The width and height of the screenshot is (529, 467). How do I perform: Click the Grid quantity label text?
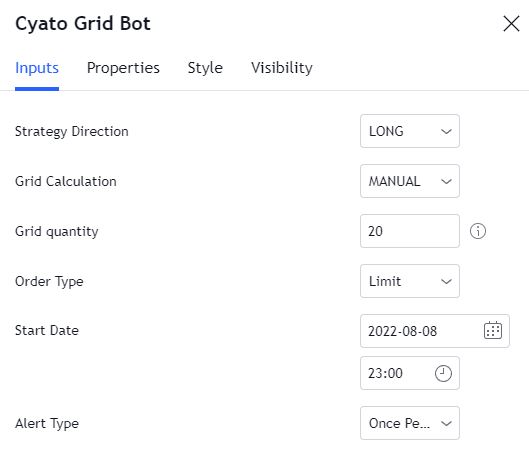click(x=57, y=232)
